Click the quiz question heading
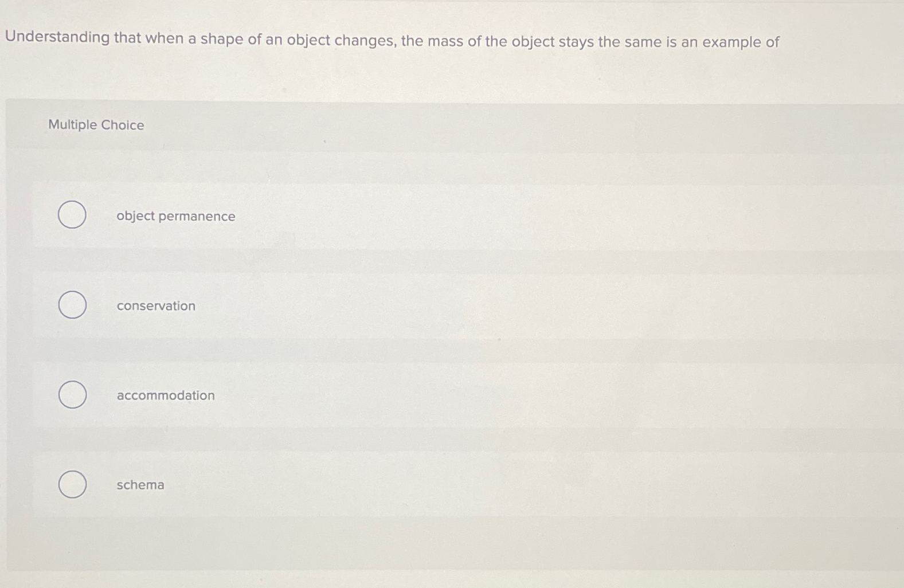Viewport: 904px width, 588px height. coord(392,41)
